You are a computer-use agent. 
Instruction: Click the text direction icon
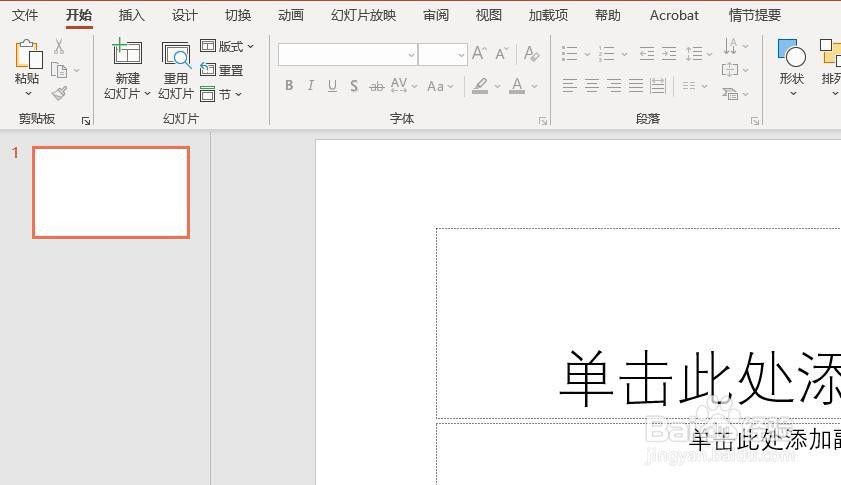click(730, 46)
